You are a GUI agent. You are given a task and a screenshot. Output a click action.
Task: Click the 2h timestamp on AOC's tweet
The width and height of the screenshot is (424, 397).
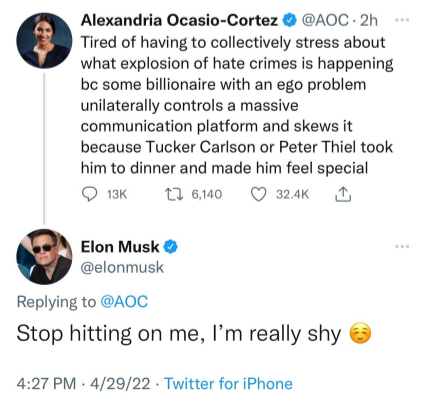click(369, 21)
